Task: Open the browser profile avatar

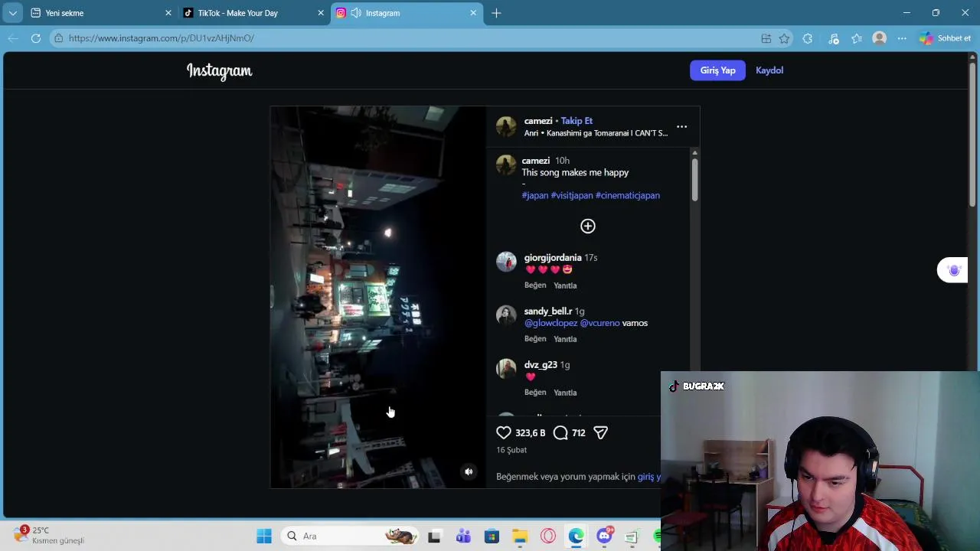Action: (880, 38)
